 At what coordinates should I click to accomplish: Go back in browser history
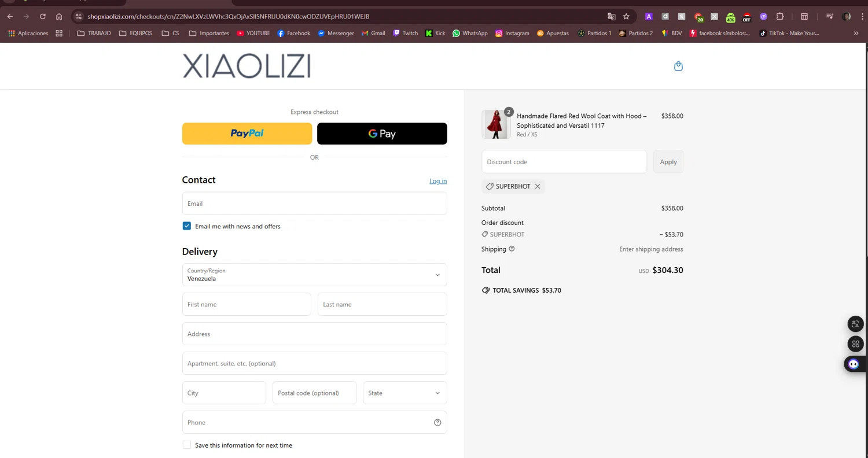tap(10, 17)
